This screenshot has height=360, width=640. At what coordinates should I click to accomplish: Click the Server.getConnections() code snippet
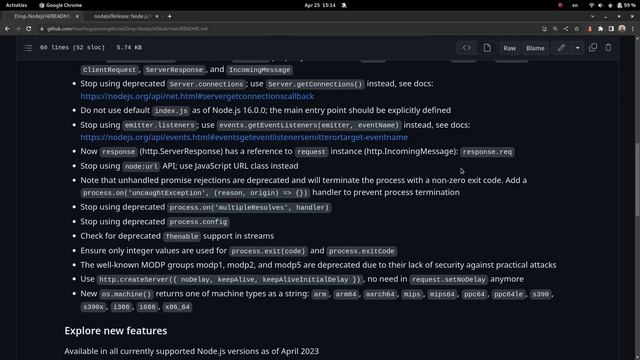[315, 84]
